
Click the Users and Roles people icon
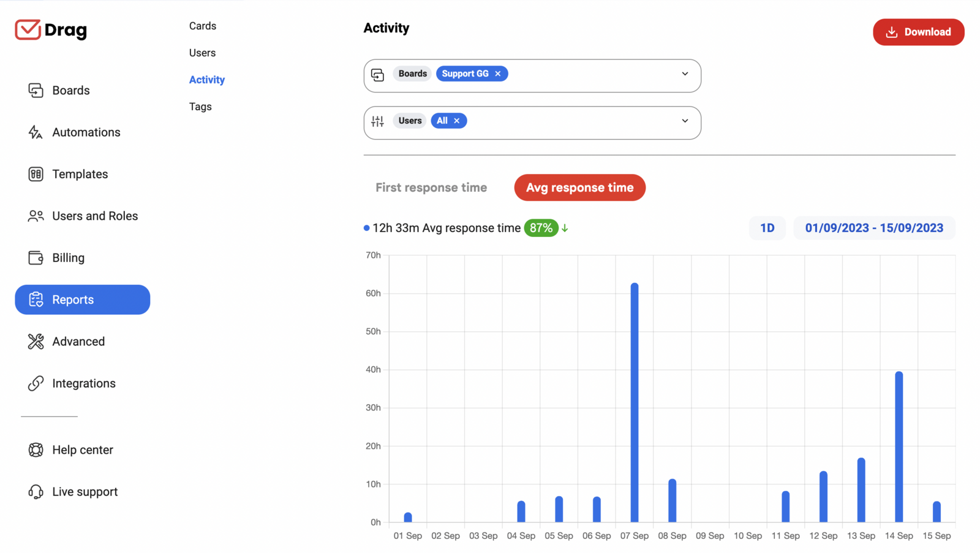pyautogui.click(x=36, y=216)
